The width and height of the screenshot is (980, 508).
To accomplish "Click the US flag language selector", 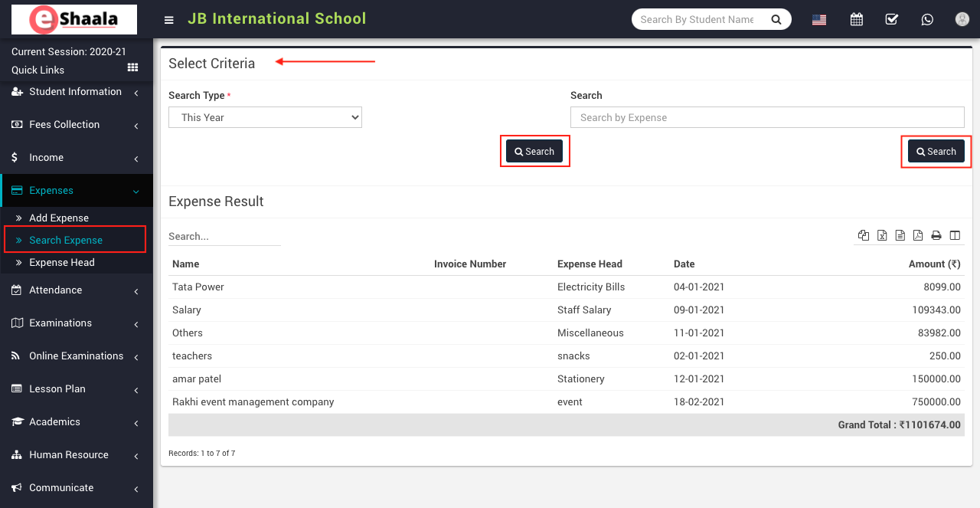I will point(819,20).
